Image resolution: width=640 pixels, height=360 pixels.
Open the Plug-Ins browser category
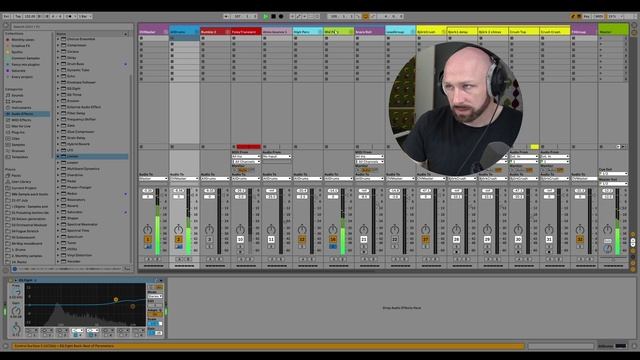[18, 132]
